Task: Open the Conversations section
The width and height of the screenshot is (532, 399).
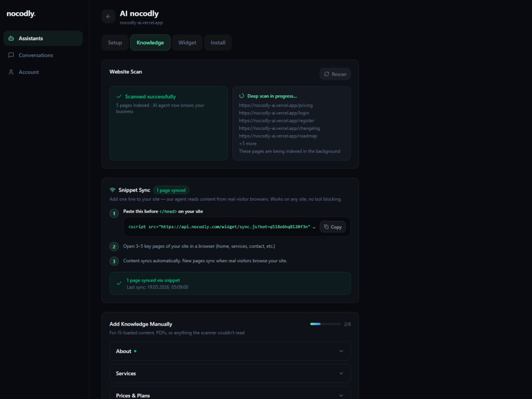Action: point(43,55)
